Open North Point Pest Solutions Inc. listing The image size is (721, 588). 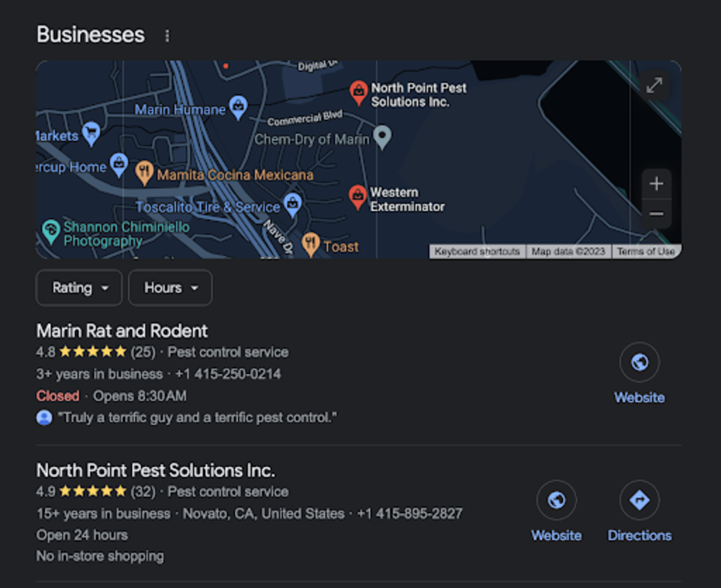[x=156, y=470]
